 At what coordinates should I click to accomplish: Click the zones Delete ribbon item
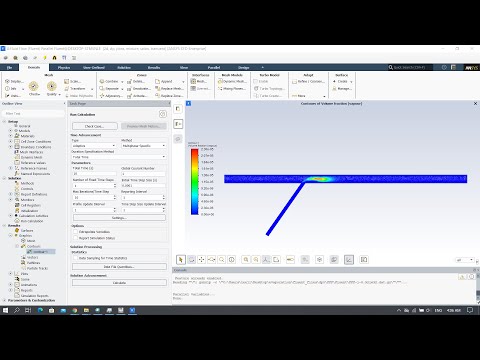[136, 81]
